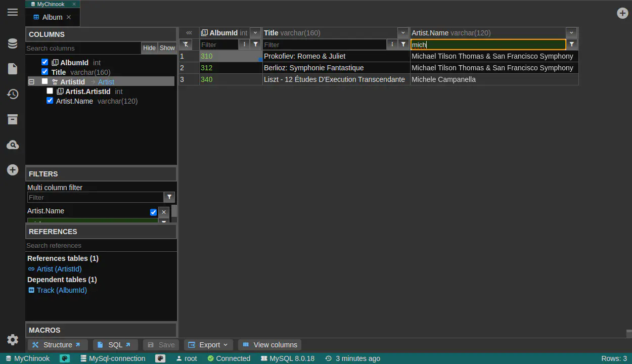The height and width of the screenshot is (364, 632).
Task: Enable the Artist.ArtistId column checkbox
Action: 50,91
